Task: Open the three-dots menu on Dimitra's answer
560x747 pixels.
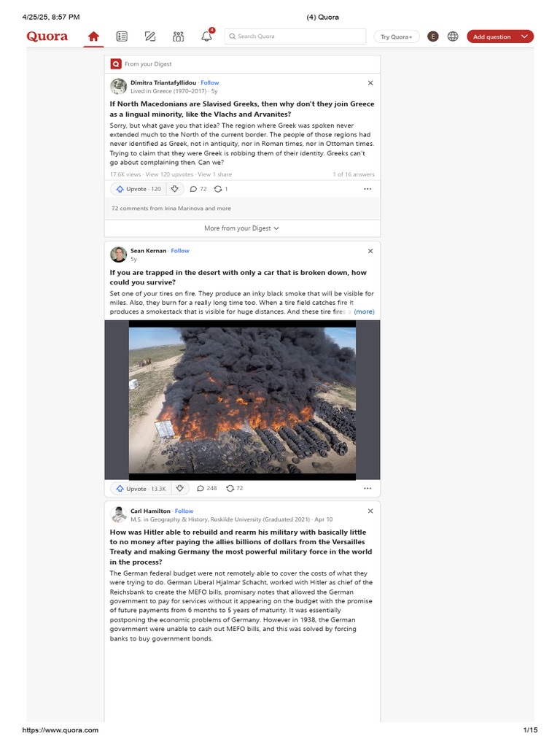Action: tap(367, 189)
